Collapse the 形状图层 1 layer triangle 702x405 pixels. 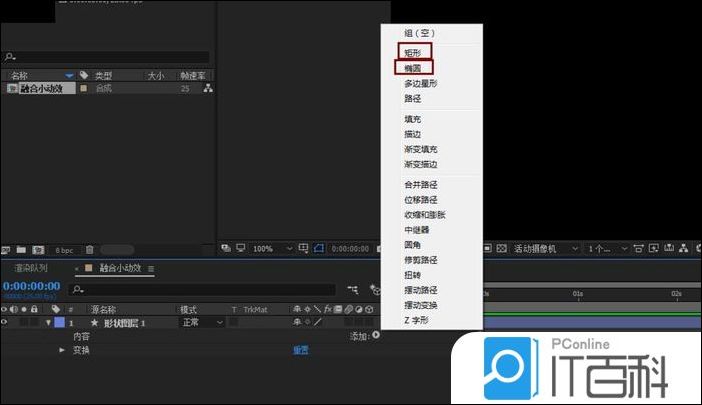pos(48,322)
